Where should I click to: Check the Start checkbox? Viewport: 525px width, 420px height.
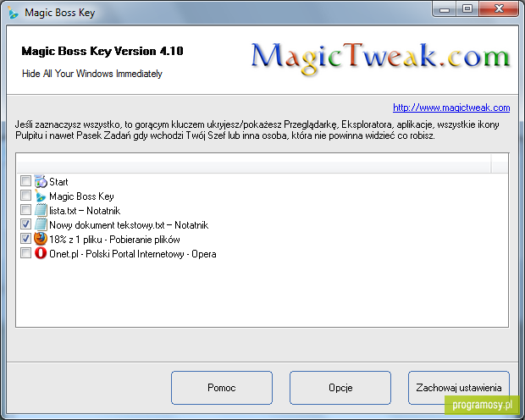pyautogui.click(x=25, y=181)
